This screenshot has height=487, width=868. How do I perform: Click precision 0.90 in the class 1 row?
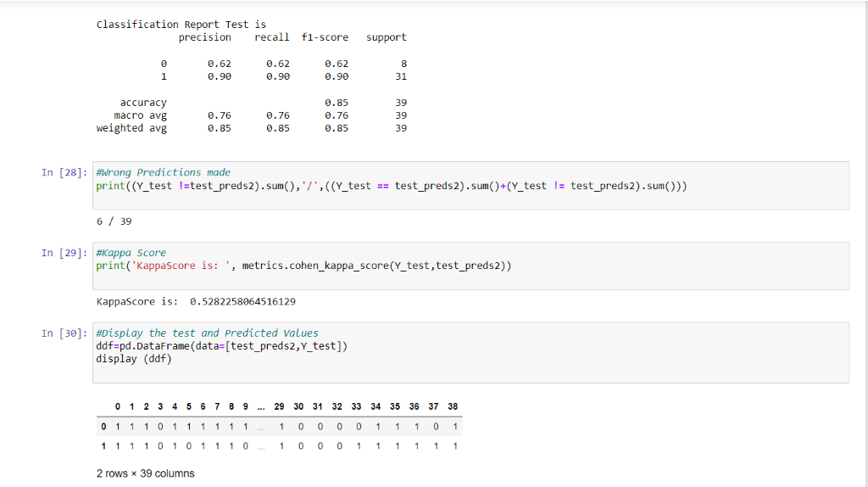tap(220, 76)
